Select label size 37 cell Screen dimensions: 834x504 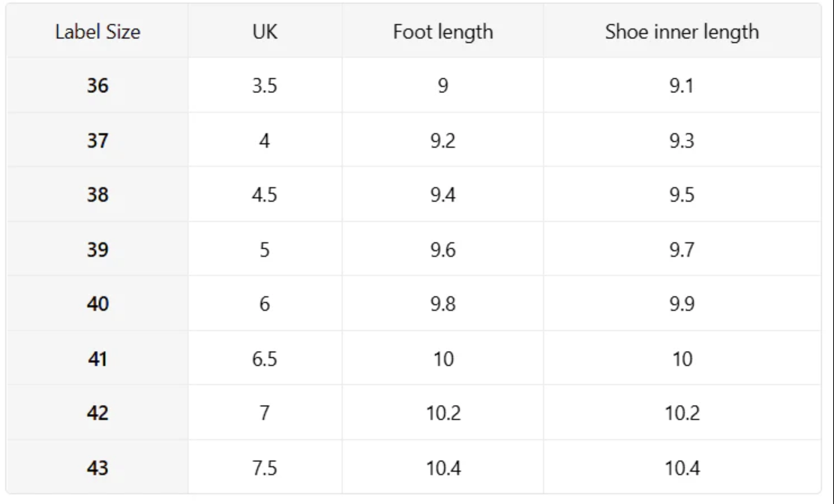pos(97,140)
